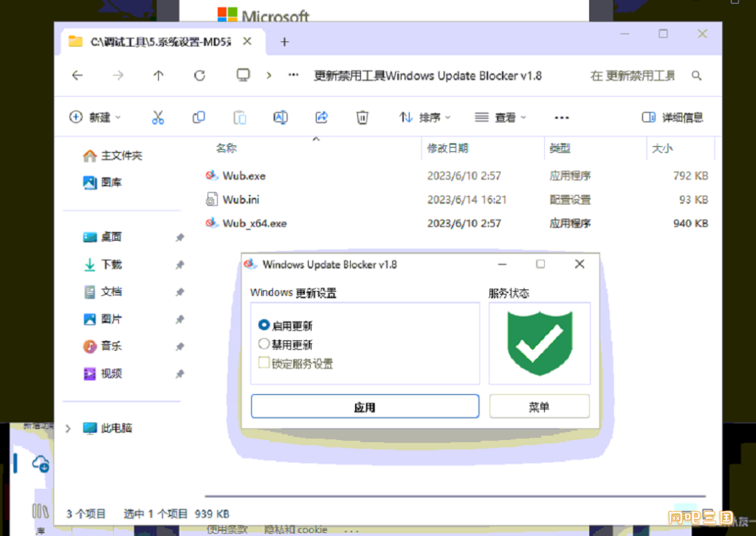Click the 应用 button

(365, 406)
